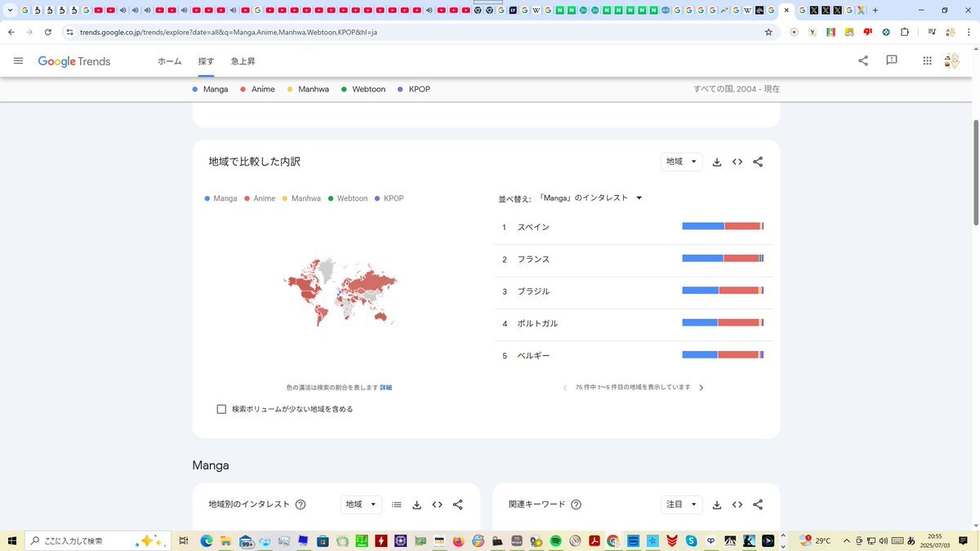Open the feedback icon in the header
Screen dimensions: 980x551
[x=892, y=60]
